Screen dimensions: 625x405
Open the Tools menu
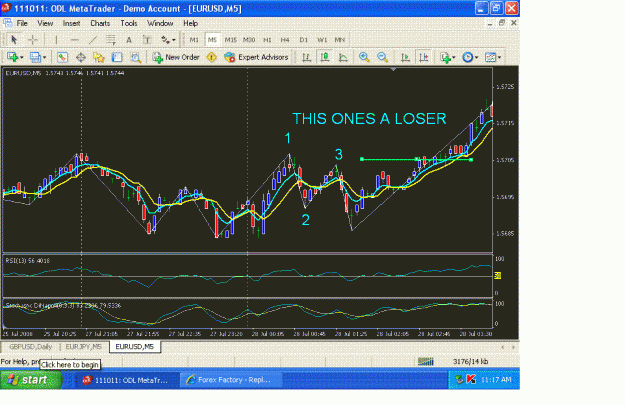pyautogui.click(x=129, y=24)
